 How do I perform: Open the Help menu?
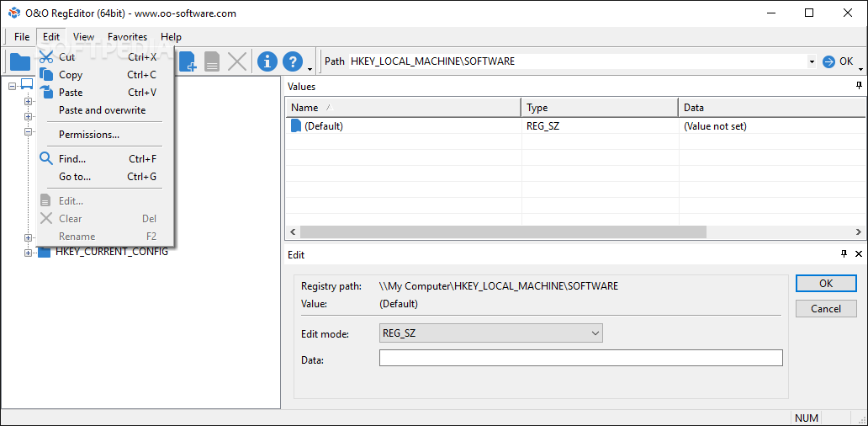(x=171, y=37)
